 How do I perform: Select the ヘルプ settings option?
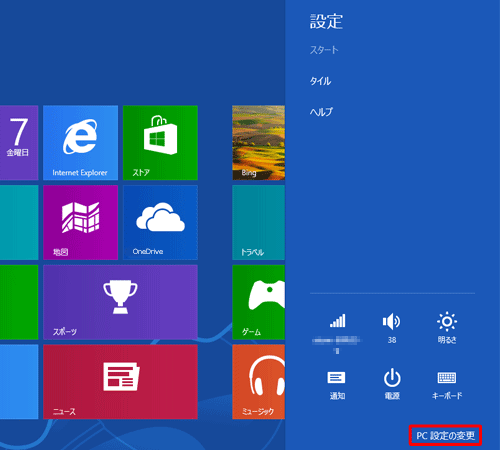click(x=321, y=112)
